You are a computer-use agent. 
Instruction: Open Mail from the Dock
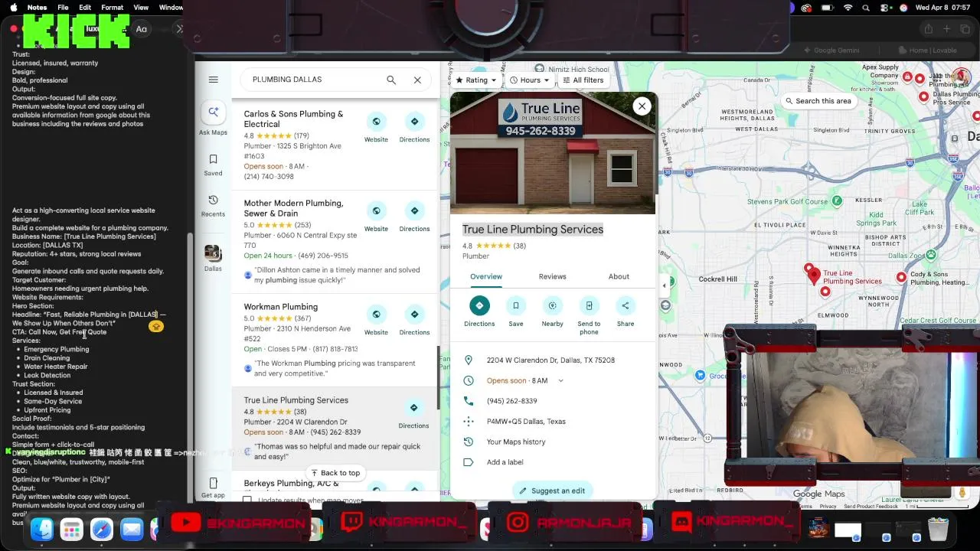pos(132,529)
